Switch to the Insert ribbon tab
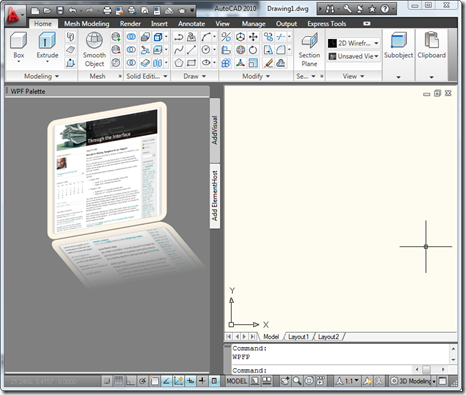The height and width of the screenshot is (395, 466). pyautogui.click(x=159, y=24)
